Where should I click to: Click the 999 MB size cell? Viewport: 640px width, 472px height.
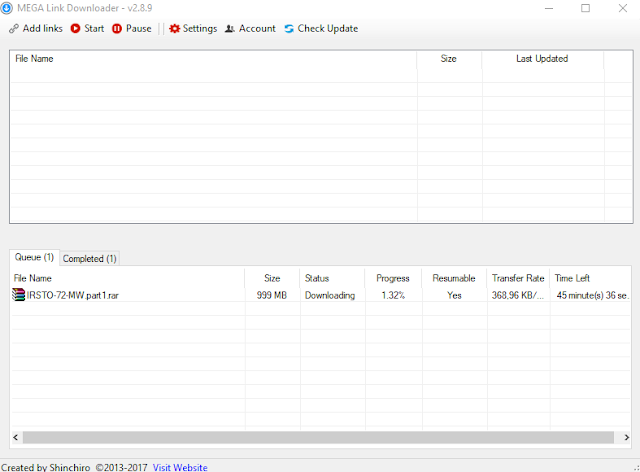click(272, 295)
